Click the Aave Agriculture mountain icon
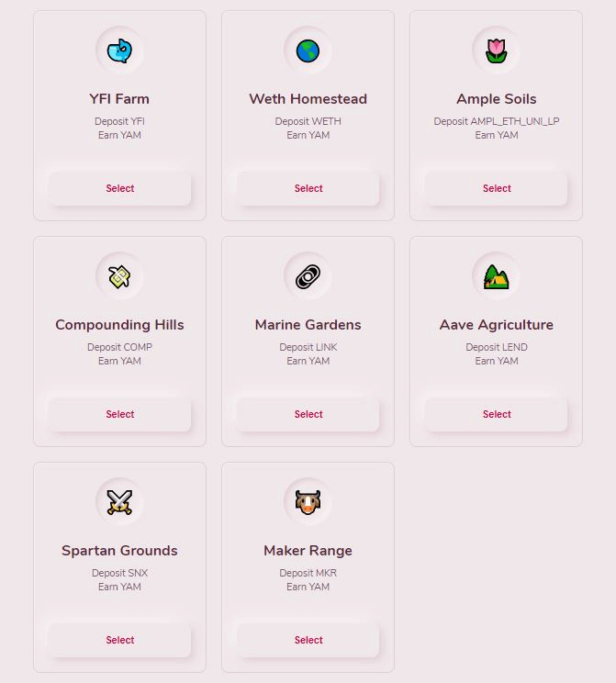Viewport: 616px width, 683px height. point(496,276)
